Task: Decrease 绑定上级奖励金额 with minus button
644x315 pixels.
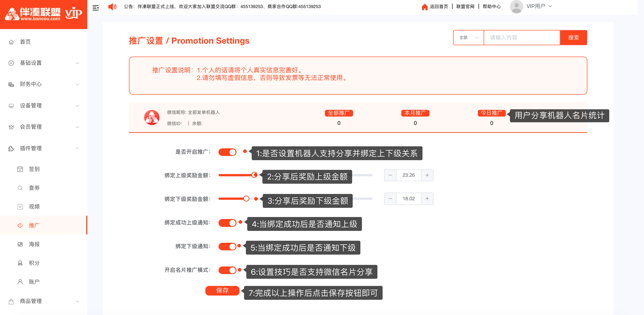Action: [390, 175]
